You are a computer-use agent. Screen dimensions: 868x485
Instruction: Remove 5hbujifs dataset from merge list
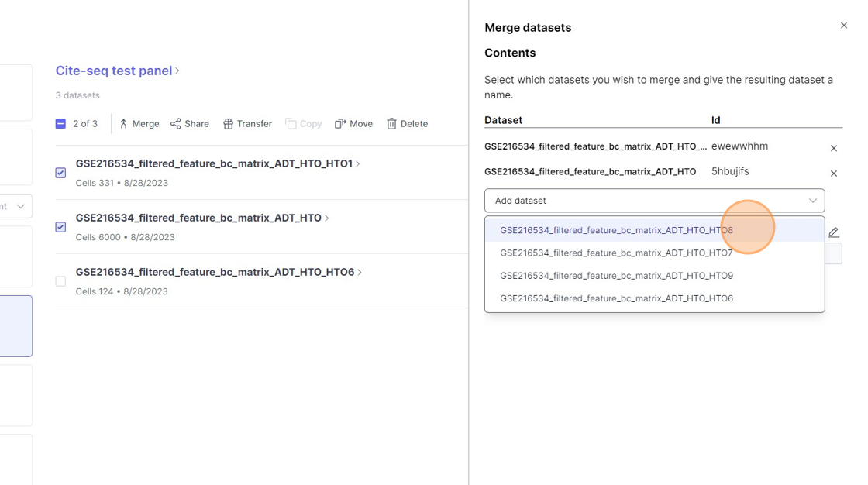point(834,174)
